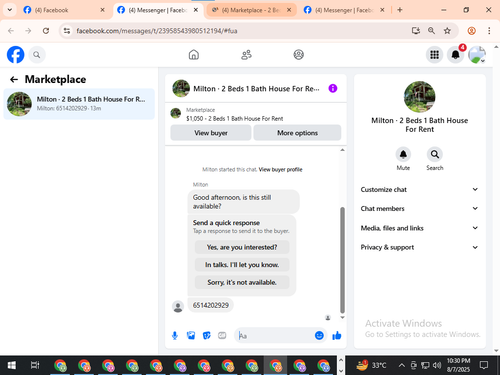Open the Chrome three-dot menu
Image resolution: width=500 pixels, height=375 pixels.
[489, 31]
